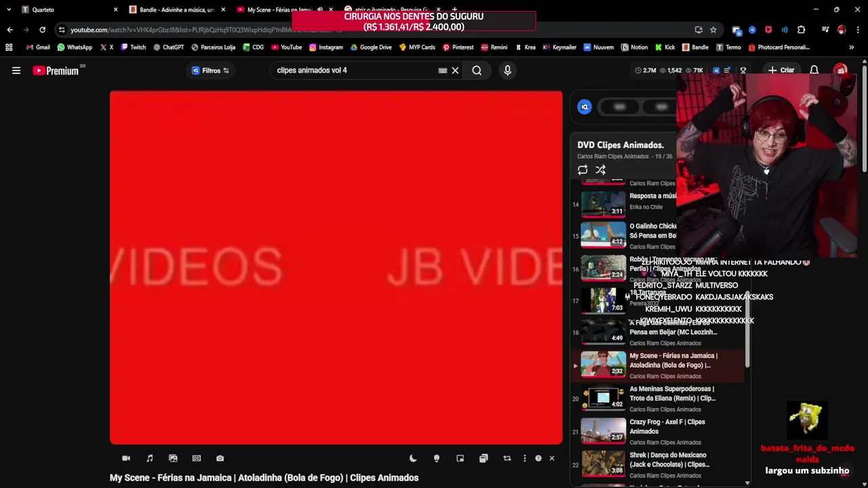Open the Pinterest bookmark
This screenshot has width=868, height=488.
pos(458,47)
